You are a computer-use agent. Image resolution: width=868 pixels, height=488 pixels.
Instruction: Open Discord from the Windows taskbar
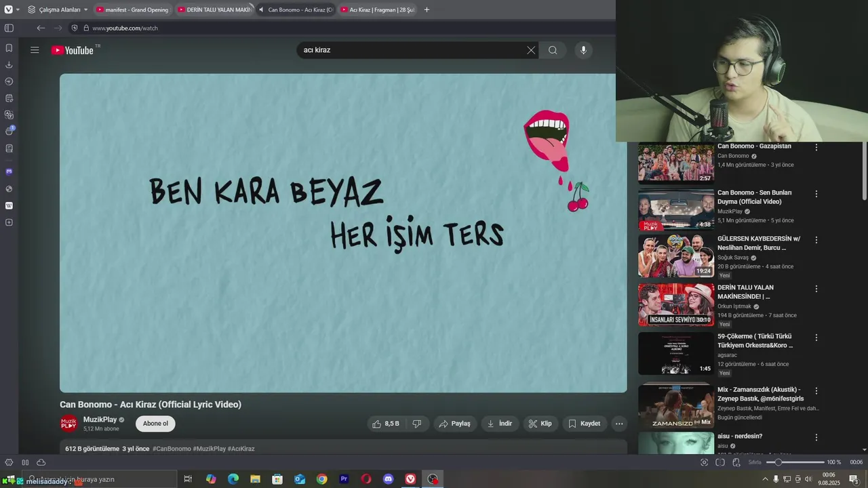(388, 479)
